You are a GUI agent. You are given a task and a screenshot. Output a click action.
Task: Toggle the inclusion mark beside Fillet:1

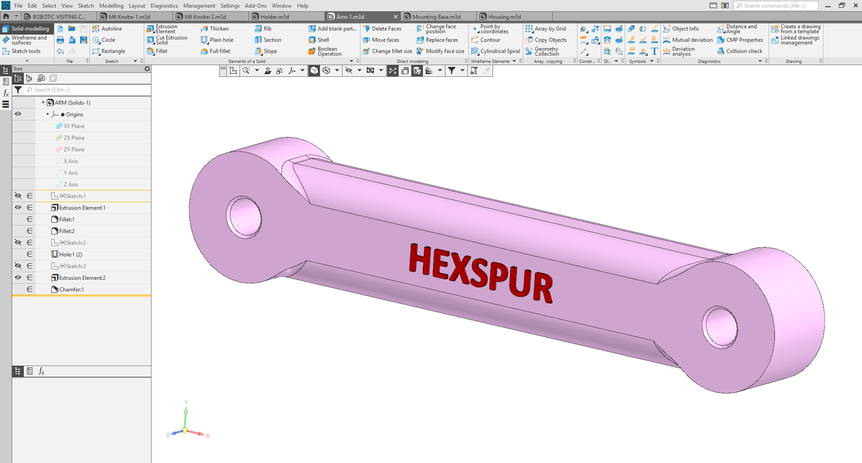click(30, 219)
